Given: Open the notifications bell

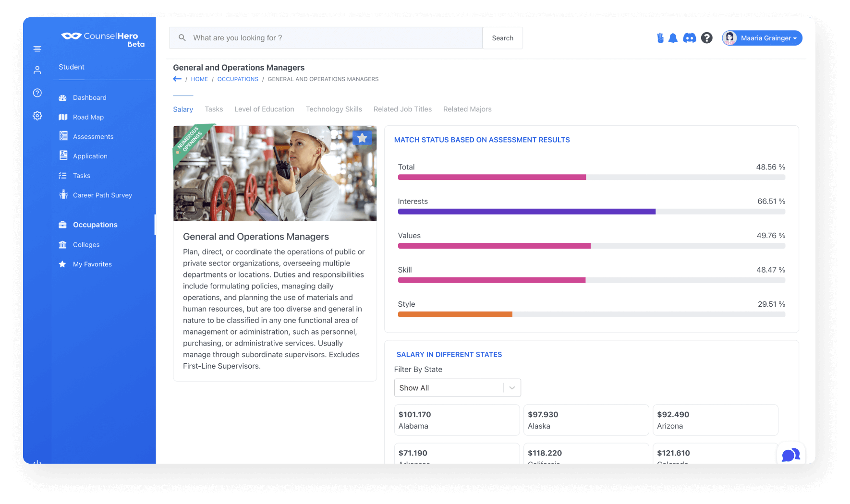Looking at the screenshot, I should (673, 38).
